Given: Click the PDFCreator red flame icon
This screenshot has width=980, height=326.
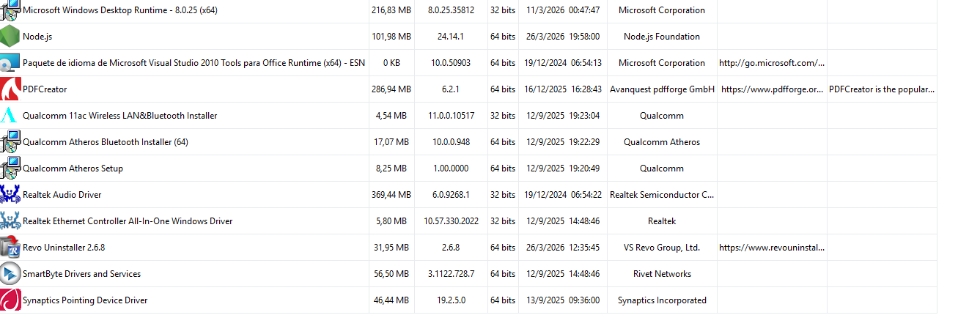Looking at the screenshot, I should (10, 89).
